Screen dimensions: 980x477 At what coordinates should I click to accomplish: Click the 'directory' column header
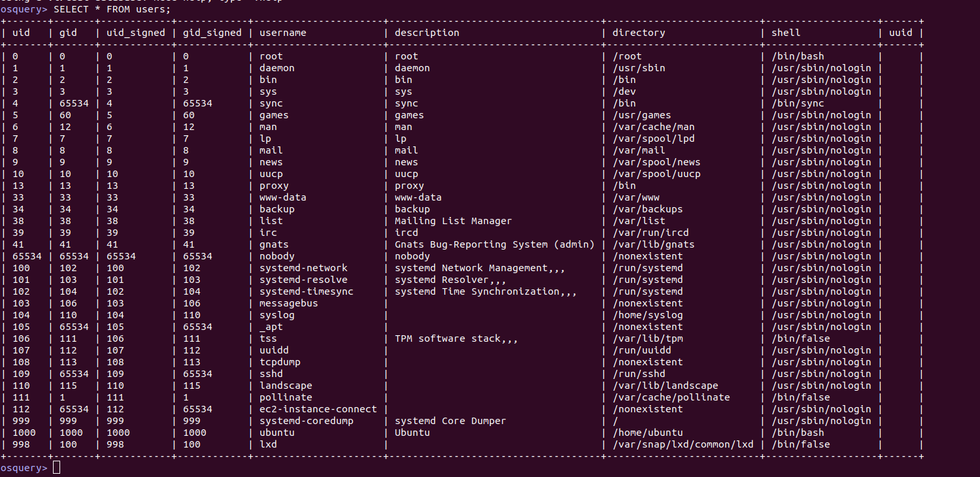[x=639, y=33]
